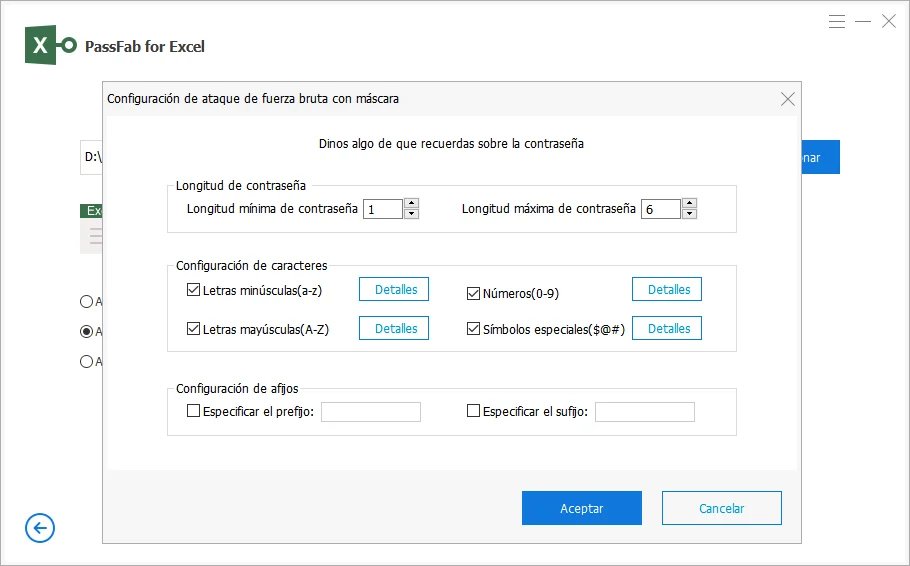Click 'Longitud mínima de contraseña' label

tap(272, 208)
